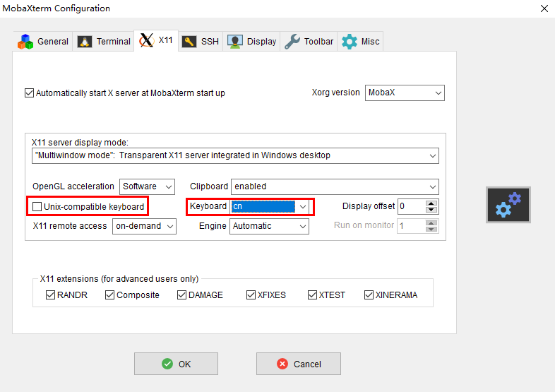Open the OpenGL acceleration dropdown
555x392 pixels.
point(147,186)
